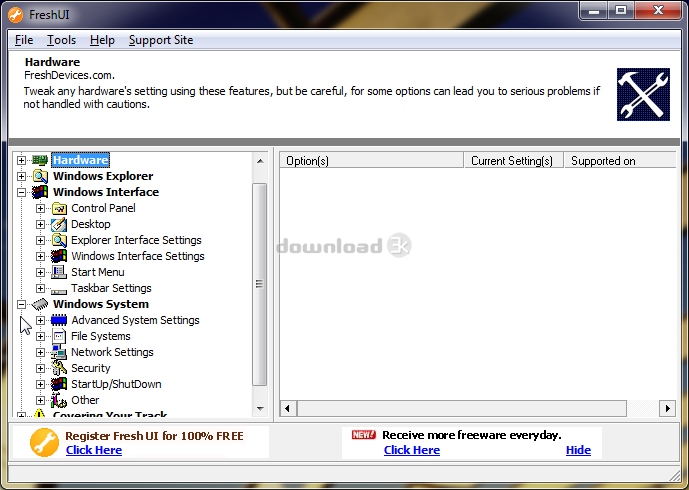
Task: Click the Security keys icon
Action: point(59,368)
